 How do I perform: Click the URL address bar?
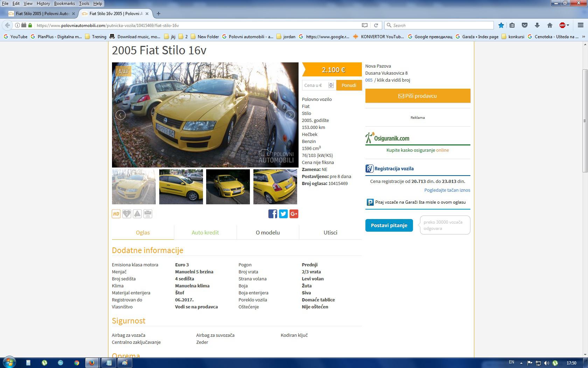(198, 25)
